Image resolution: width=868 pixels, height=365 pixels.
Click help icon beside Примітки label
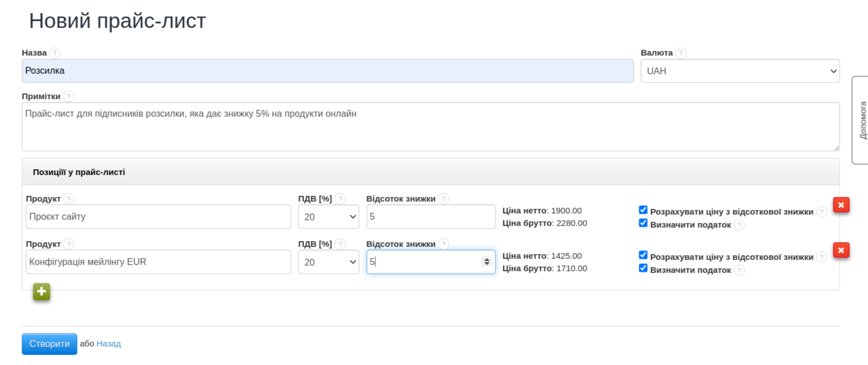click(69, 97)
